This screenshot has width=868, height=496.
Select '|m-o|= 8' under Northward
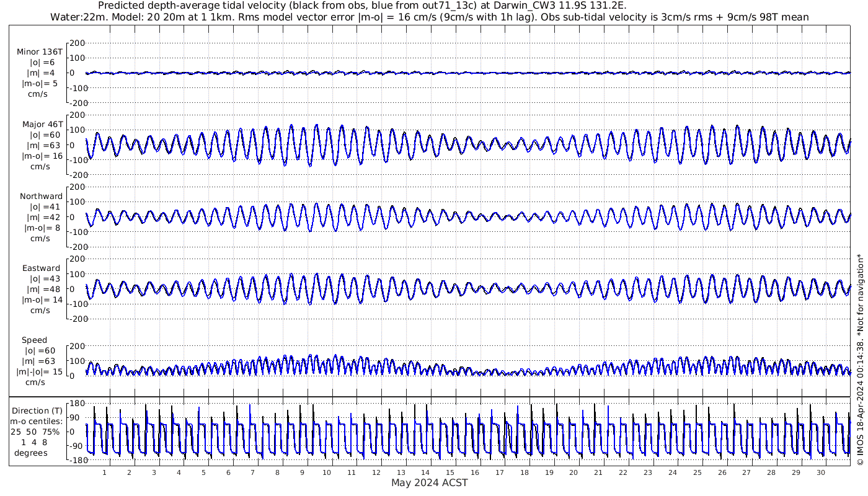[42, 228]
